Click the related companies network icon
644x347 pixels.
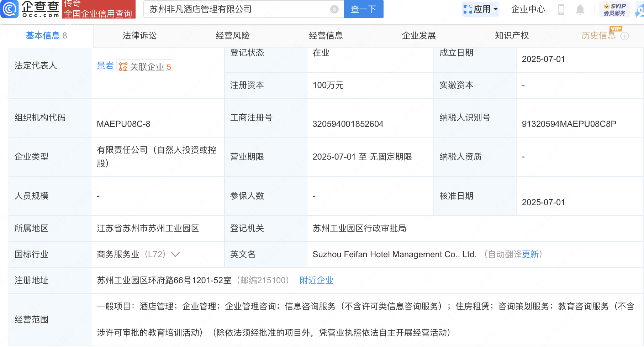(123, 67)
